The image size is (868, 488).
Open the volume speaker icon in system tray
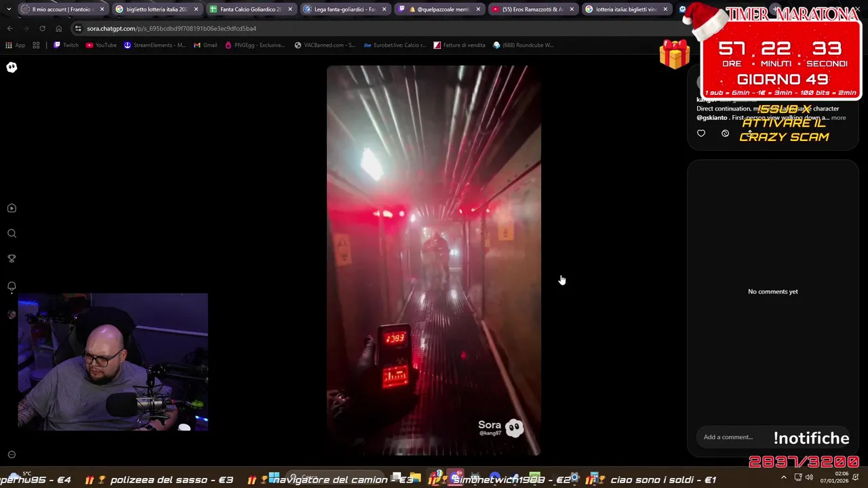coord(809,477)
